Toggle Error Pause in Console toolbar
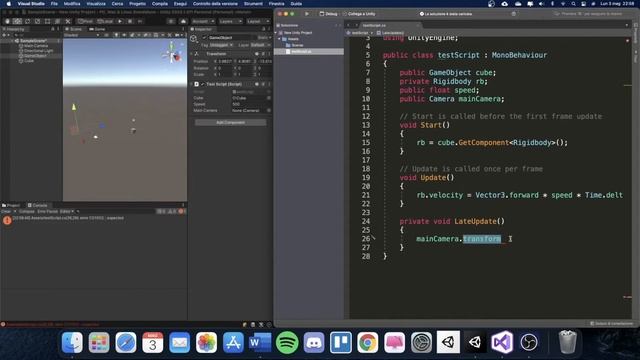Screen dimensions: 640x360 [x=47, y=211]
